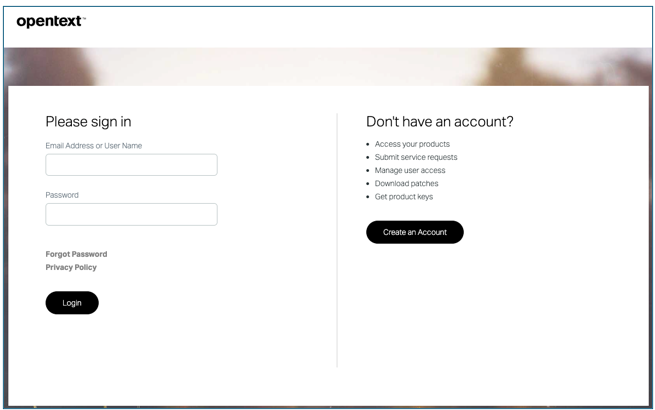Click the "Password" label above the field
This screenshot has height=410, width=655.
62,195
